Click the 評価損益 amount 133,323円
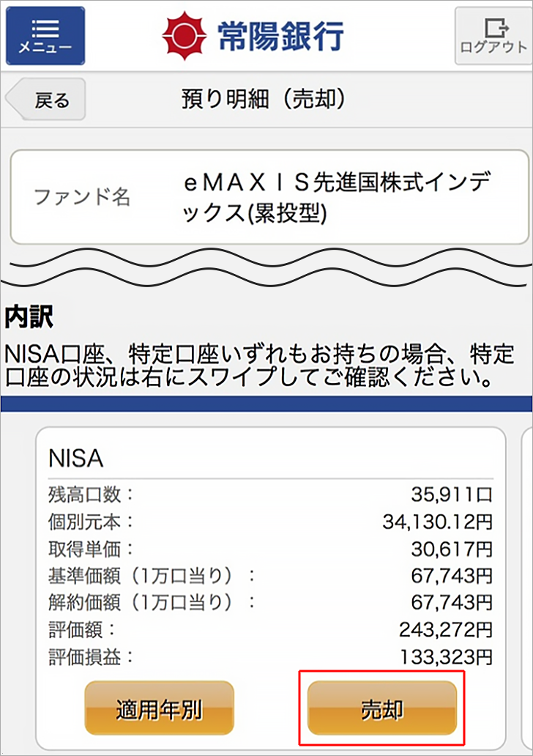This screenshot has width=533, height=756. 445,656
